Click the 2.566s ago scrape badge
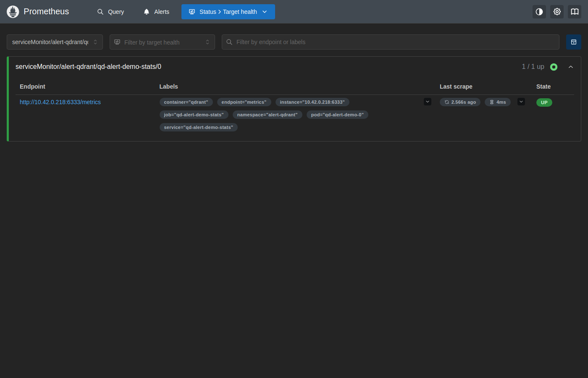Viewport: 588px width, 378px height. (460, 102)
